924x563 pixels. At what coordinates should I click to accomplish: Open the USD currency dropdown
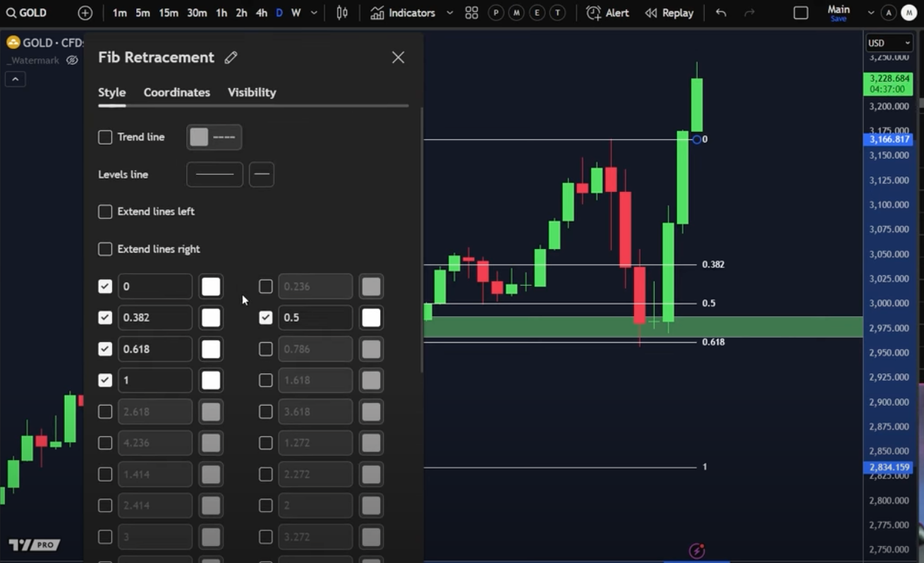coord(889,42)
